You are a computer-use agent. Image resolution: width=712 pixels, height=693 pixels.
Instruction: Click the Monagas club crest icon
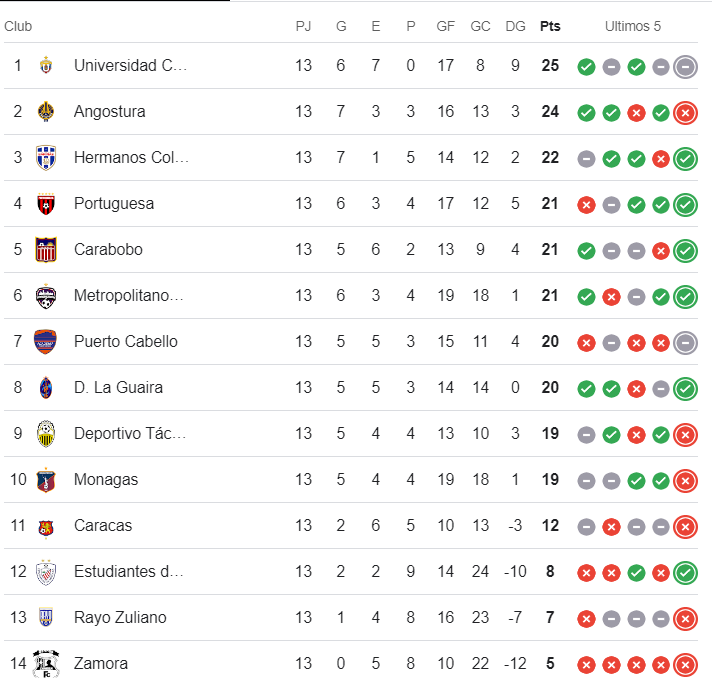pyautogui.click(x=45, y=480)
